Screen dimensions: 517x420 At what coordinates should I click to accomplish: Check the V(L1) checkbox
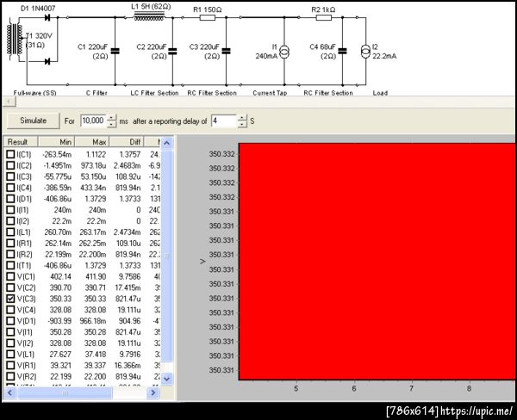point(11,354)
